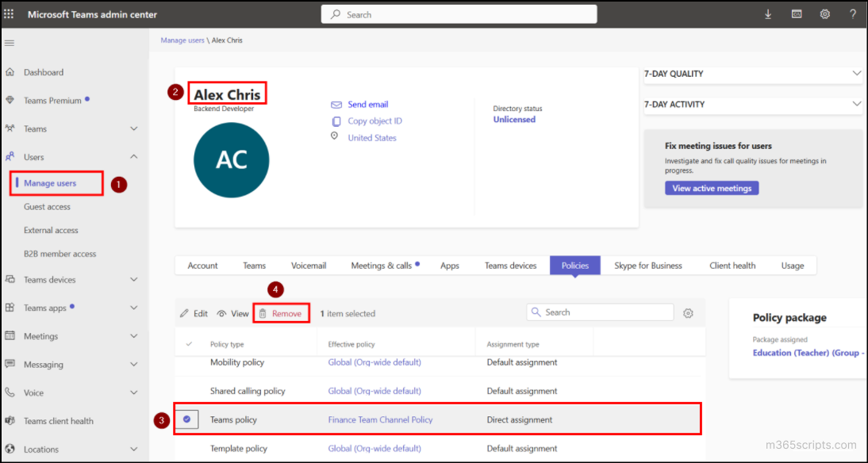Expand the Meetings chevron
This screenshot has height=463, width=868.
pyautogui.click(x=133, y=336)
